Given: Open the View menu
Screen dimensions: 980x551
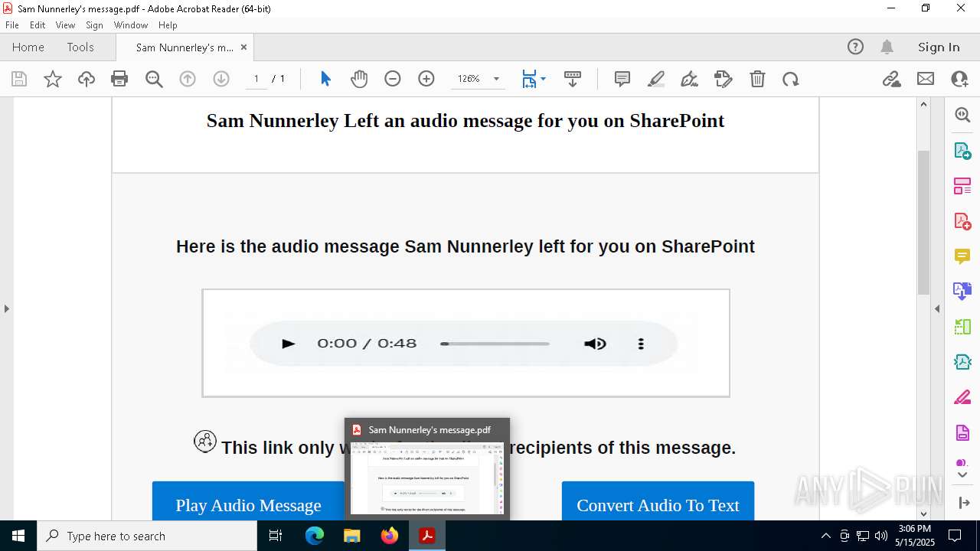Looking at the screenshot, I should 66,25.
